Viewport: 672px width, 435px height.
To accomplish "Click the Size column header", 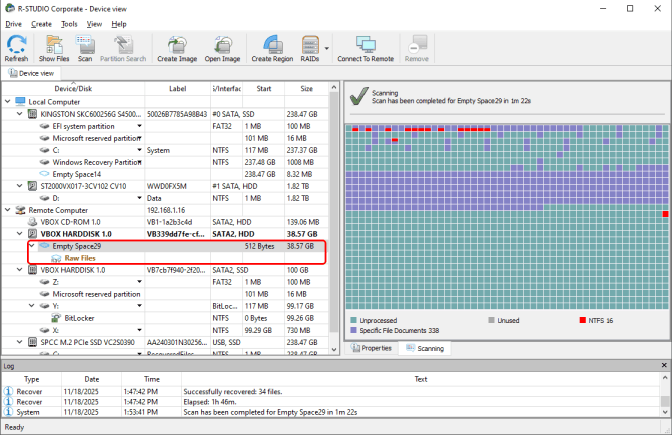I will [x=306, y=87].
